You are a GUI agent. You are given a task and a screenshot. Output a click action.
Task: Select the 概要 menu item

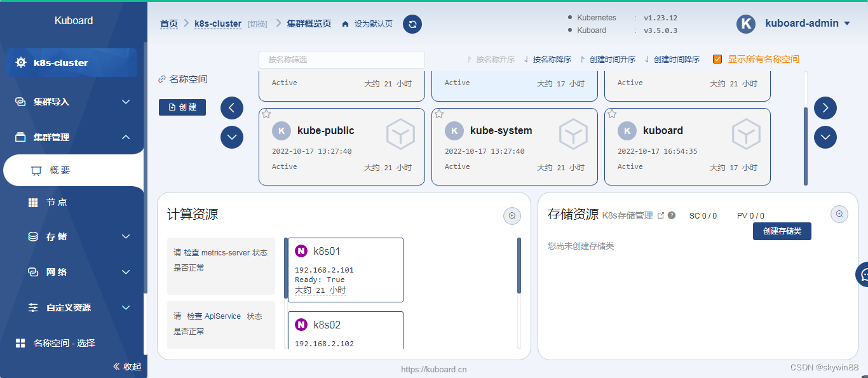click(73, 171)
